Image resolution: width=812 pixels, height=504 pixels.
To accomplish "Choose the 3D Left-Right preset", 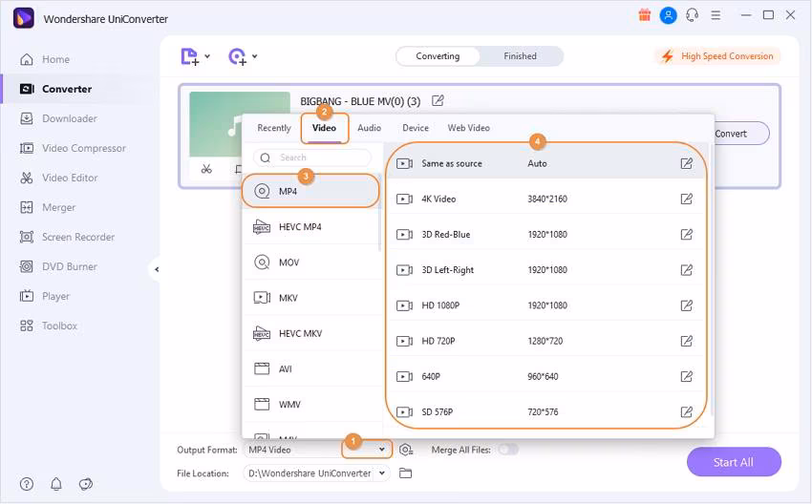I will pyautogui.click(x=545, y=269).
